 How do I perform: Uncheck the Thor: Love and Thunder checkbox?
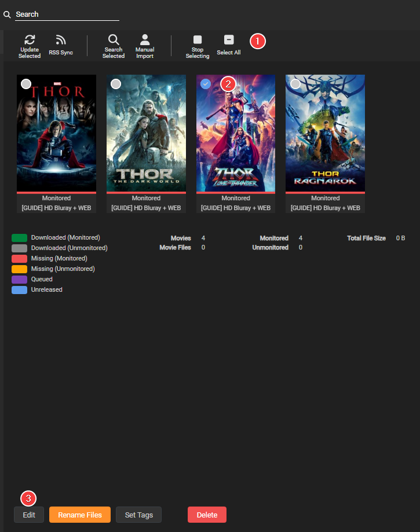[206, 84]
